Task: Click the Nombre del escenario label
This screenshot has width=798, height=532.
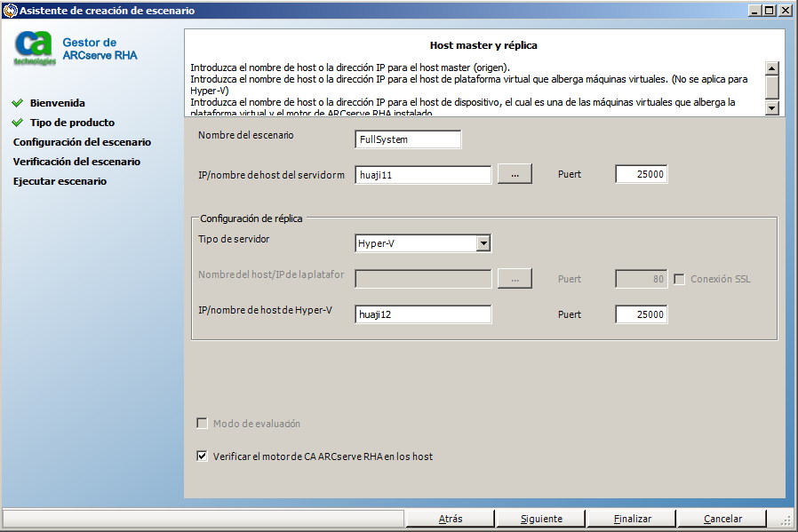Action: coord(246,135)
